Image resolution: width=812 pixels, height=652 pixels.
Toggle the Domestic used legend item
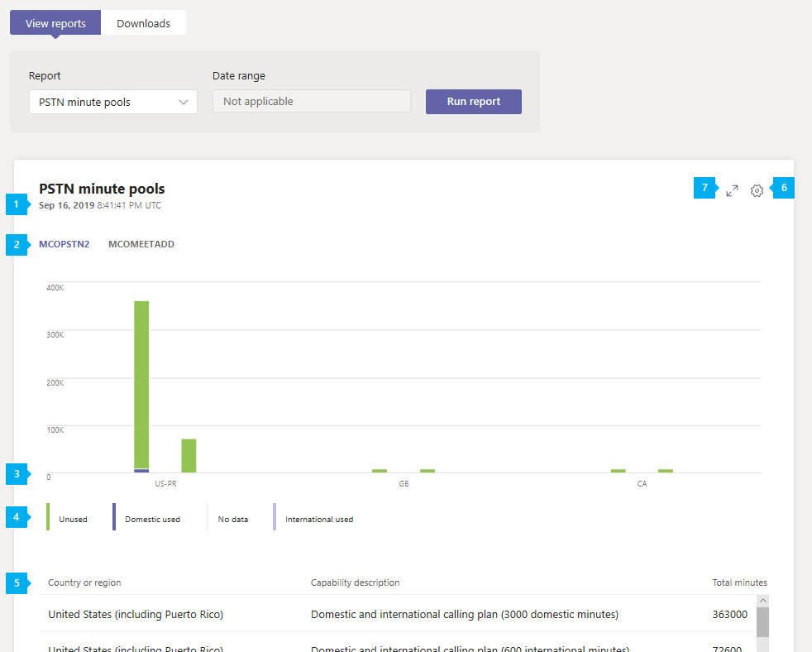(x=146, y=517)
